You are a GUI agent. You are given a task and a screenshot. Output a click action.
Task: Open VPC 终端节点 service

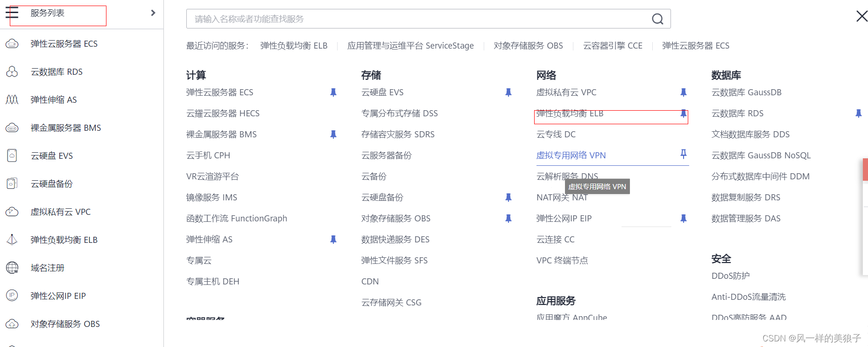pyautogui.click(x=562, y=261)
